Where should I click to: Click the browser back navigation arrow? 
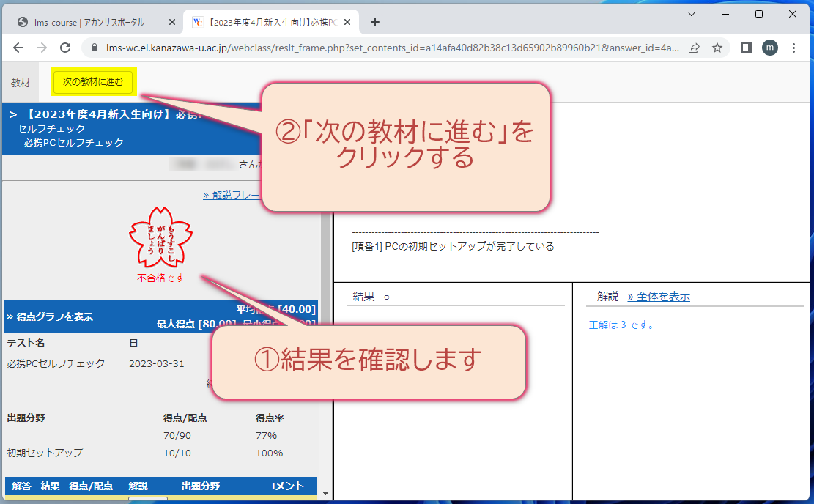(18, 47)
